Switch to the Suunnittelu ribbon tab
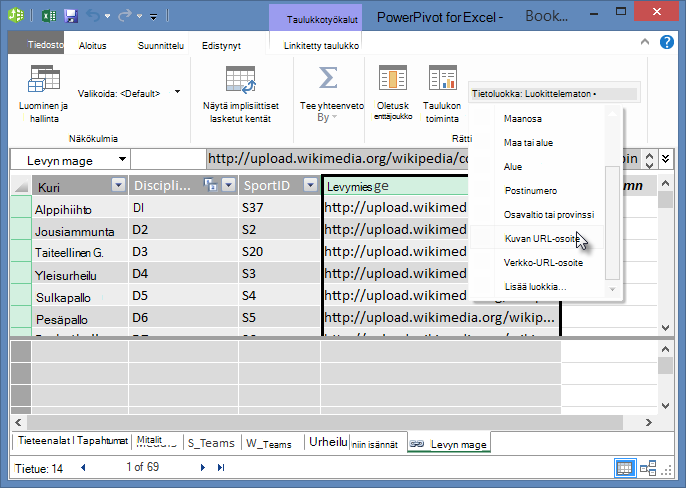The image size is (686, 488). [161, 46]
